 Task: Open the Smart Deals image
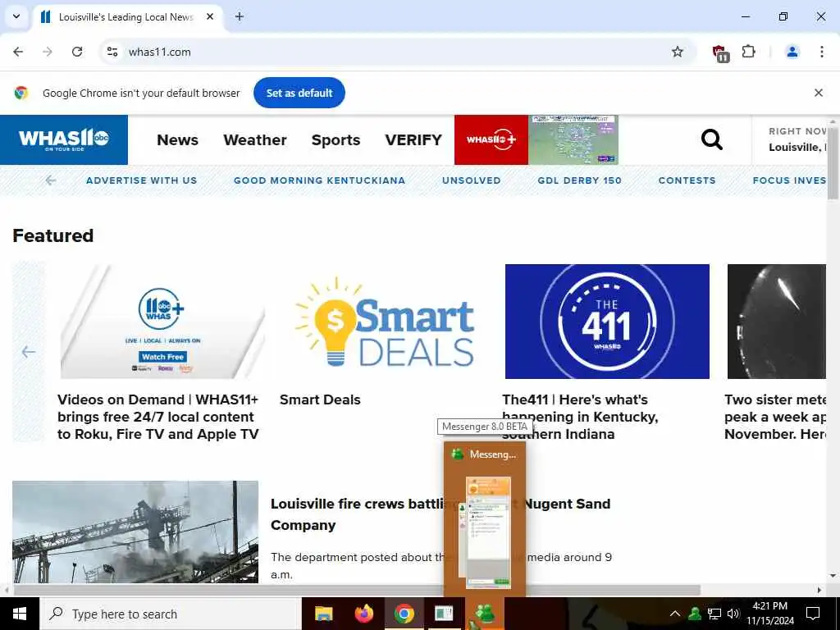click(x=386, y=322)
